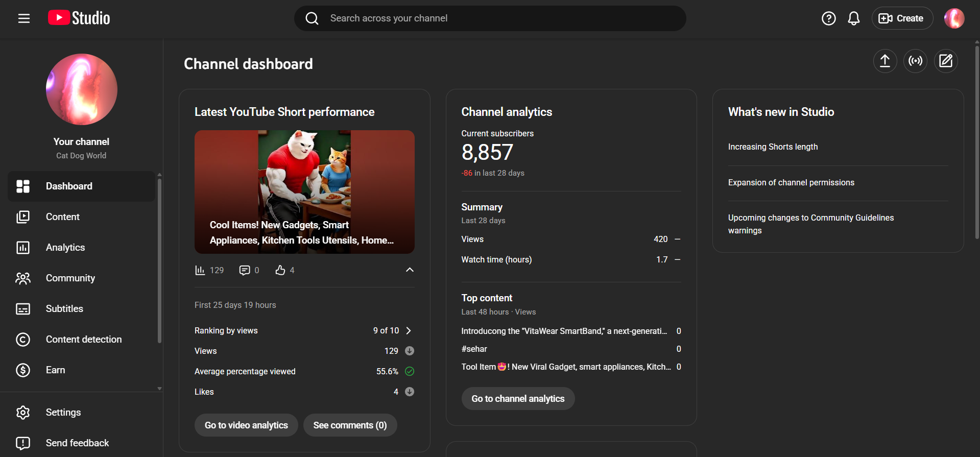Click the search across your channel field
The image size is (980, 457).
[x=490, y=18]
